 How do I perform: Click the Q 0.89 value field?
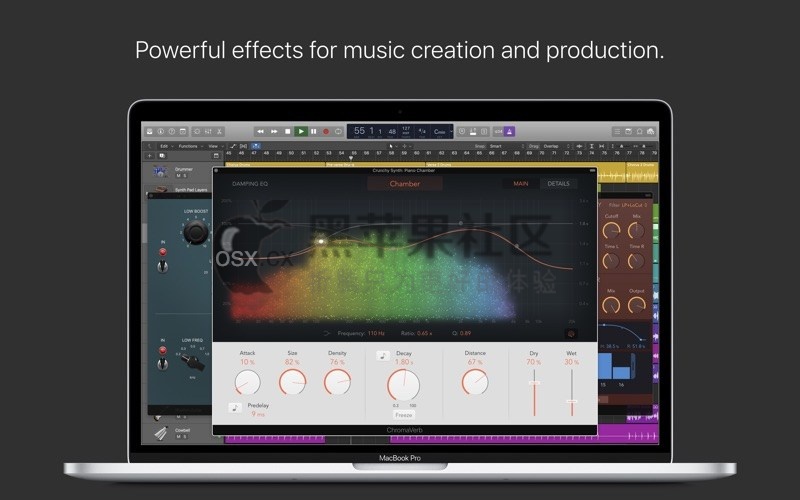tap(465, 333)
